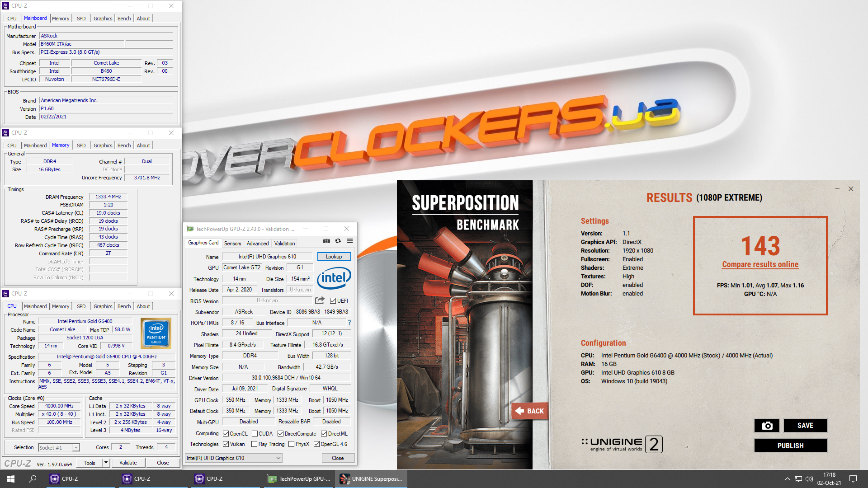Image resolution: width=868 pixels, height=488 pixels.
Task: Share BIOS version using export icon
Action: [320, 300]
